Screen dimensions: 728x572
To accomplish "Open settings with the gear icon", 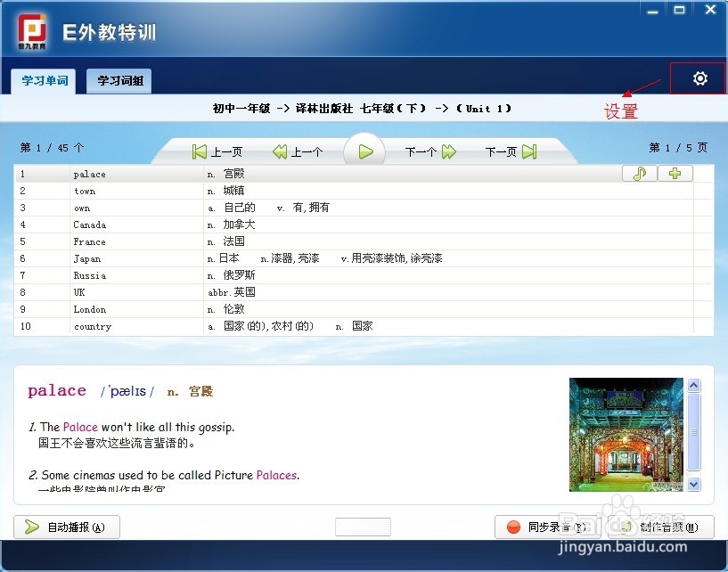I will pyautogui.click(x=699, y=78).
